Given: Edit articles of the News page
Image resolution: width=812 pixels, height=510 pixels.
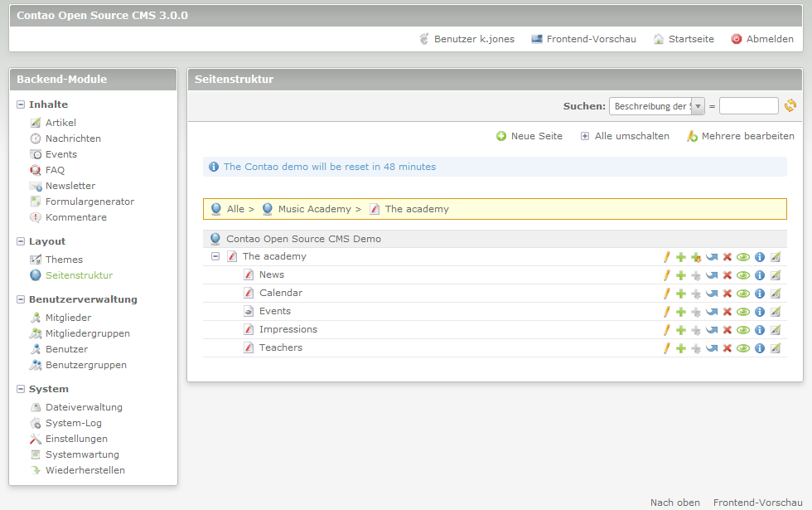Looking at the screenshot, I should pos(776,275).
